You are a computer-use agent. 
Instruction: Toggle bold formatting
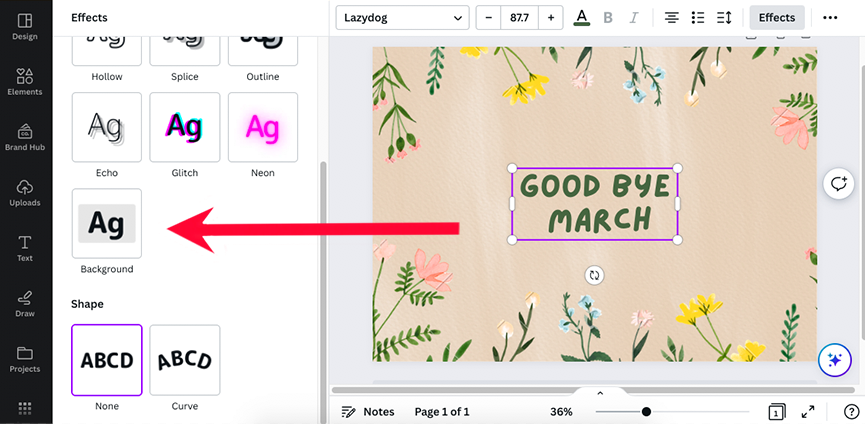click(x=608, y=18)
